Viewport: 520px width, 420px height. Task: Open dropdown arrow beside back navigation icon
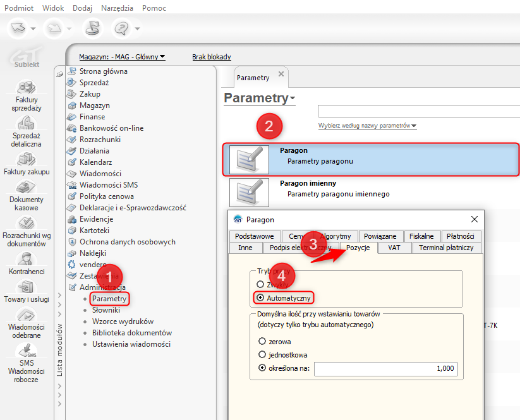click(x=33, y=28)
